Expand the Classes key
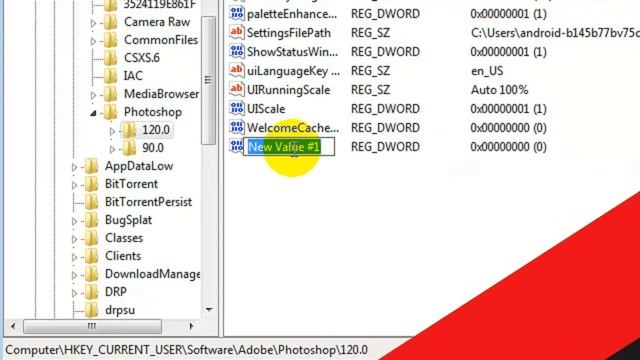This screenshot has width=640, height=360. coord(74,239)
